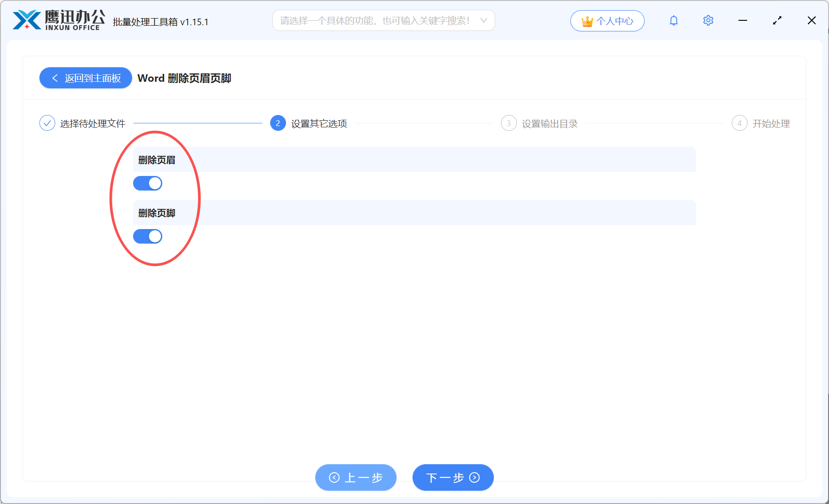The width and height of the screenshot is (829, 504).
Task: Open the notifications bell
Action: pyautogui.click(x=673, y=21)
